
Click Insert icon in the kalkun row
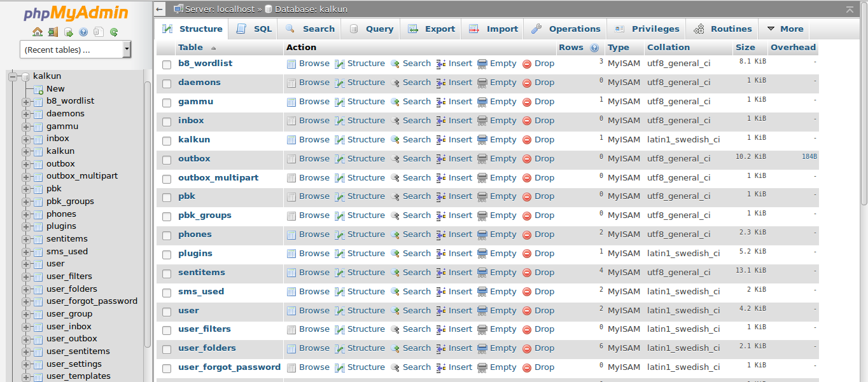tap(441, 140)
